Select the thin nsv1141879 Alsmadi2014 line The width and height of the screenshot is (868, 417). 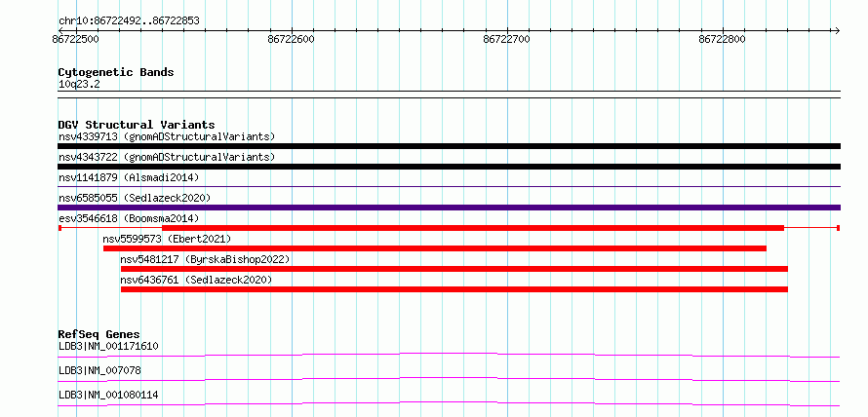pyautogui.click(x=449, y=187)
